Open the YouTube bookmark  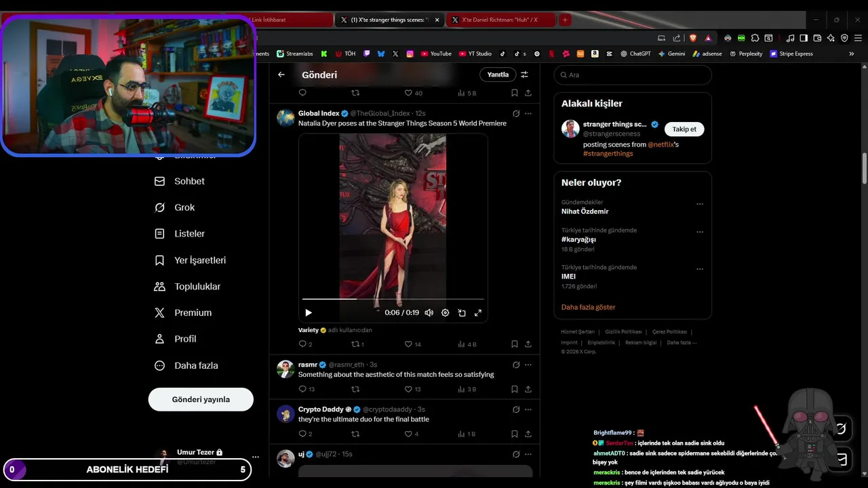pos(436,54)
